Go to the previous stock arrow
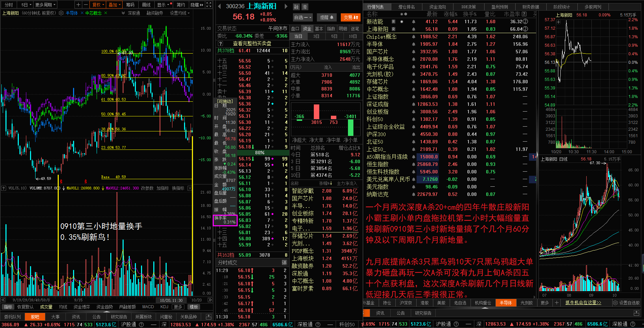Image resolution: width=644 pixels, height=328 pixels. coord(220,6)
